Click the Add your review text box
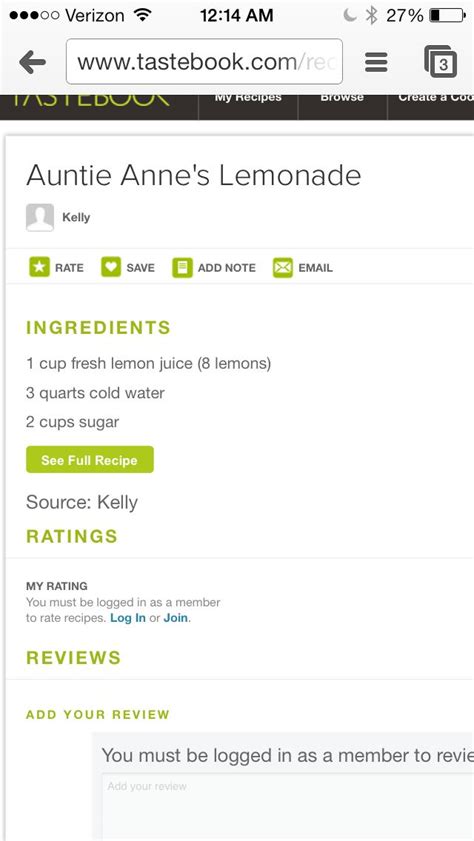Screen dimensions: 474x841 pos(288,807)
